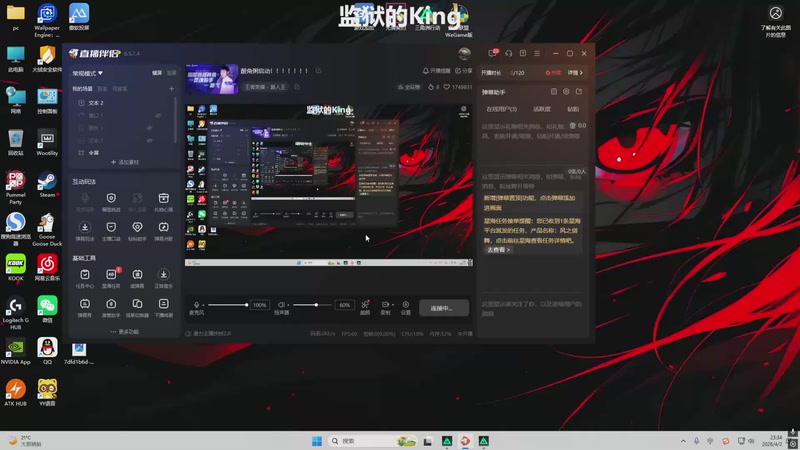The width and height of the screenshot is (800, 450).
Task: Click the microphone 100% value field
Action: [260, 305]
